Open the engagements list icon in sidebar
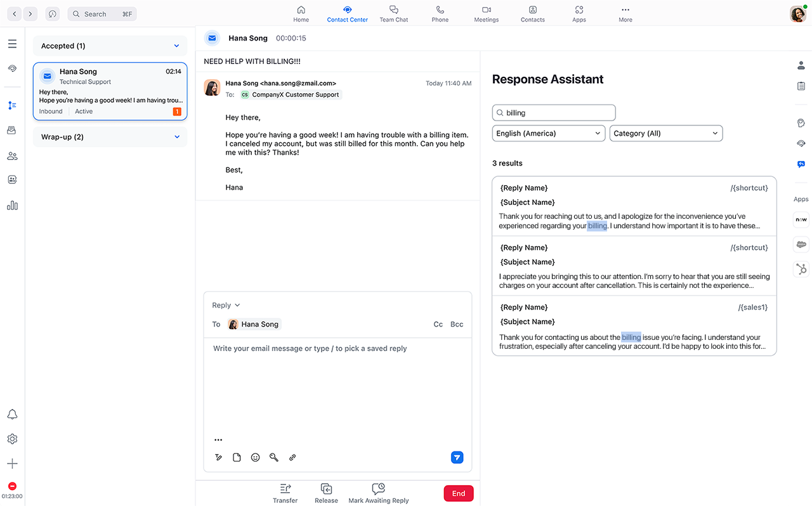 [12, 105]
